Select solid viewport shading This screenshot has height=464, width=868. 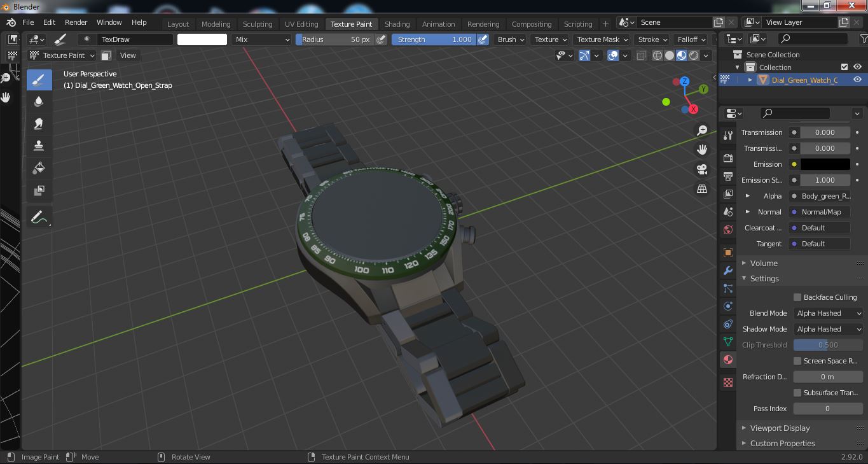click(x=670, y=55)
